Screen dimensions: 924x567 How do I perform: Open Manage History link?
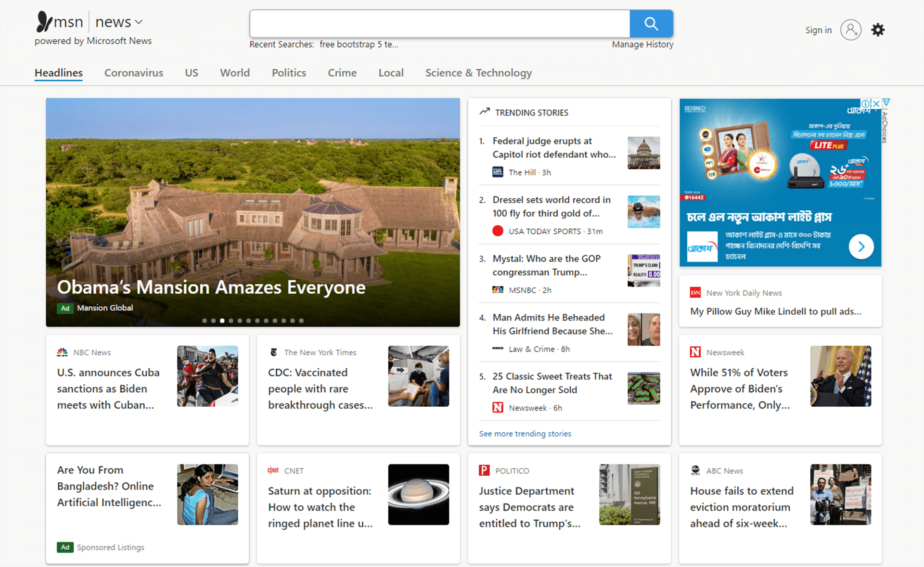tap(642, 44)
